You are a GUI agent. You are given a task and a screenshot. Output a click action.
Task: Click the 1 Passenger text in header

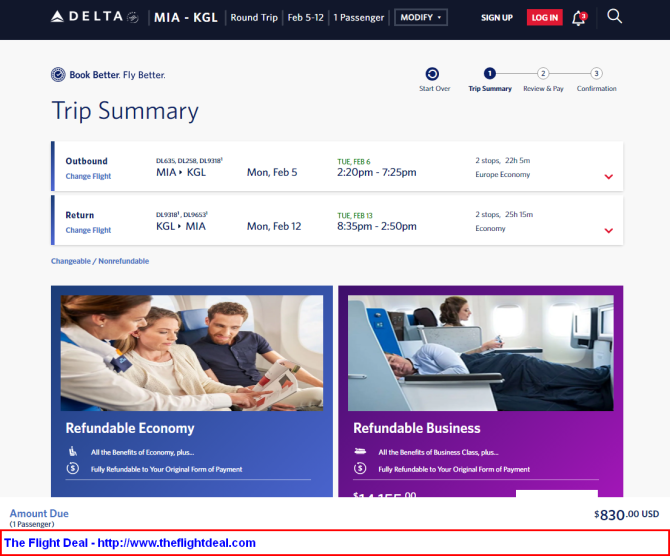click(359, 18)
